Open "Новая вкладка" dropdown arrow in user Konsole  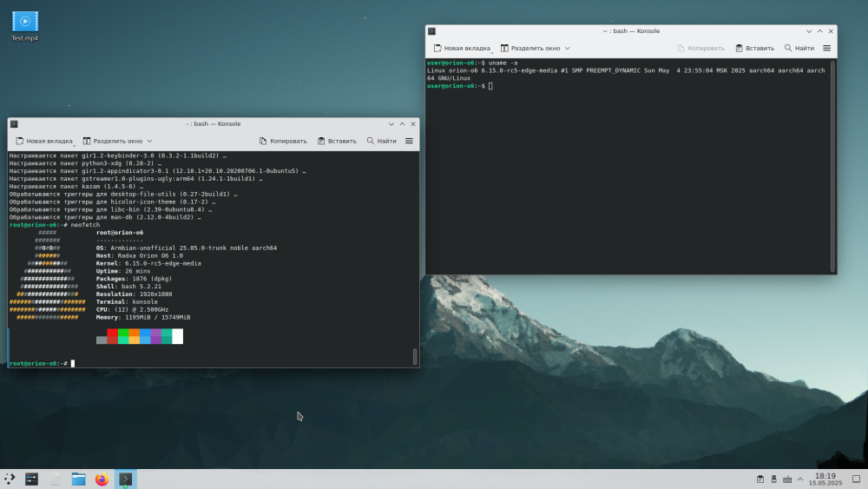tap(491, 54)
